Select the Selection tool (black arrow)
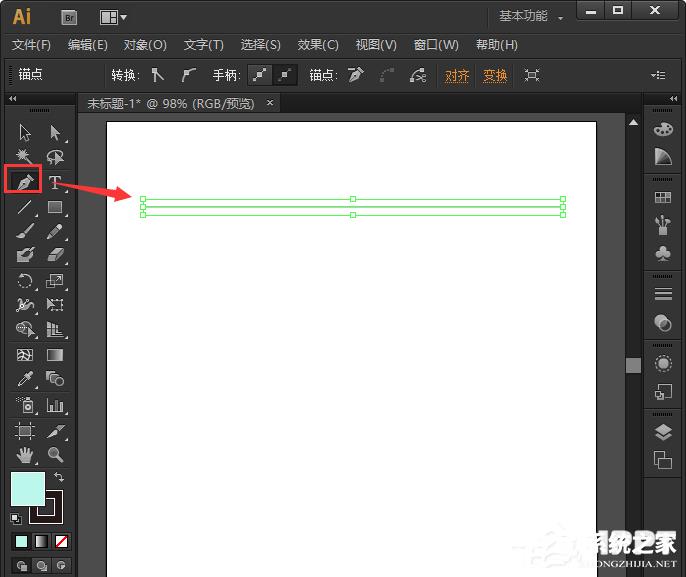Screen dimensions: 686x577 click(x=25, y=133)
